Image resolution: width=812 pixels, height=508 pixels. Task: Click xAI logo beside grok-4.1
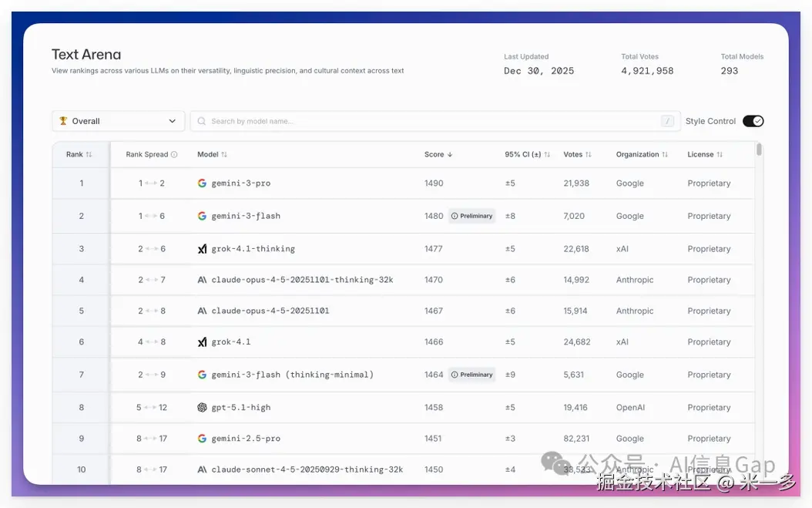[x=202, y=342]
